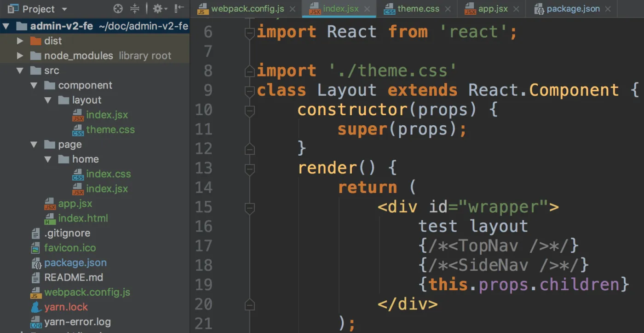Click the collapse all icon in Project panel
The image size is (644, 333).
click(135, 9)
